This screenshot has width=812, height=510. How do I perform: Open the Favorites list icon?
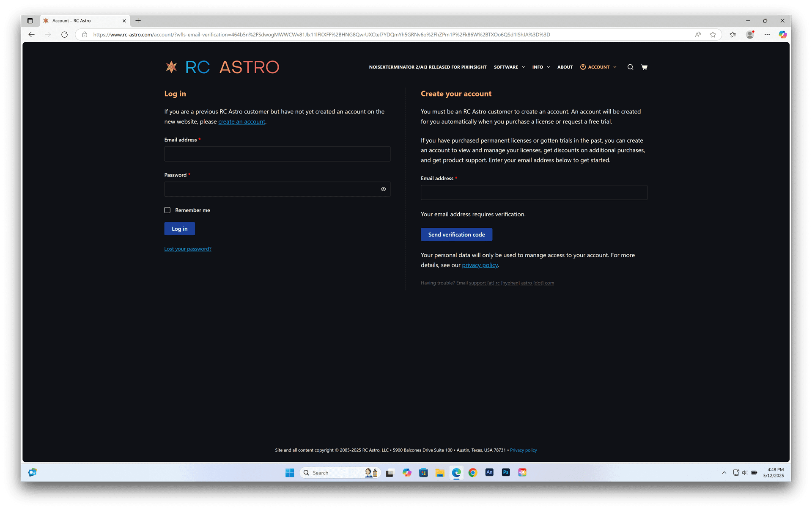pos(732,34)
